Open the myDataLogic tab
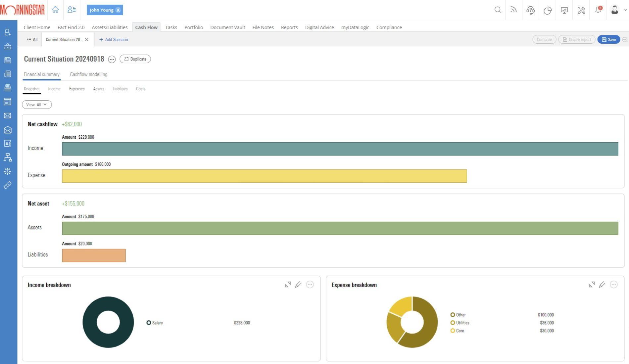Screen dimensions: 629x364 pyautogui.click(x=355, y=27)
